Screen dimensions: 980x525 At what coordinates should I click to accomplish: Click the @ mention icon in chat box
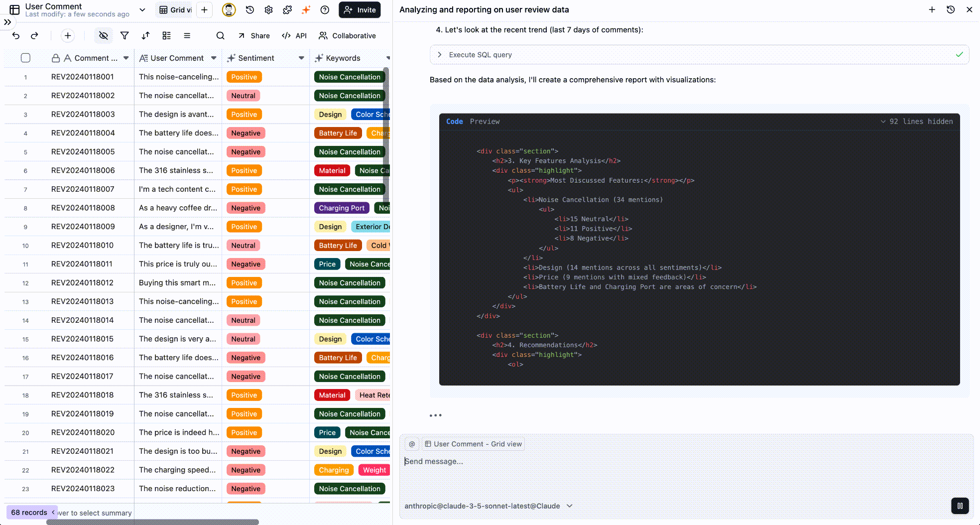(x=412, y=444)
